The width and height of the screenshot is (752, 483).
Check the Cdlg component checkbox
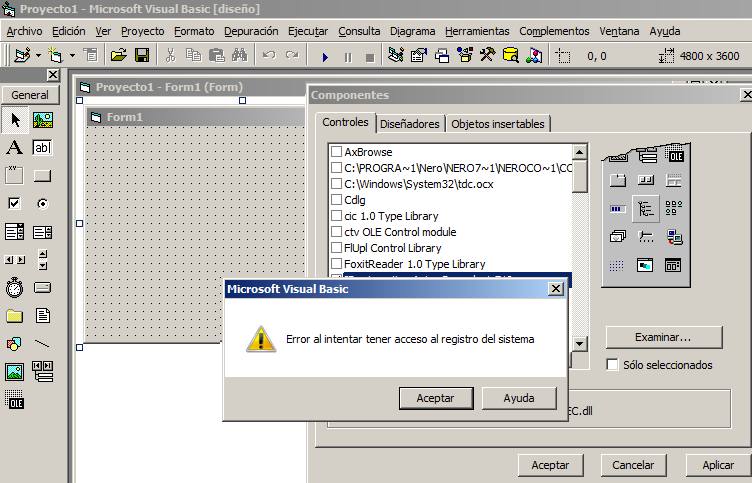(x=337, y=200)
